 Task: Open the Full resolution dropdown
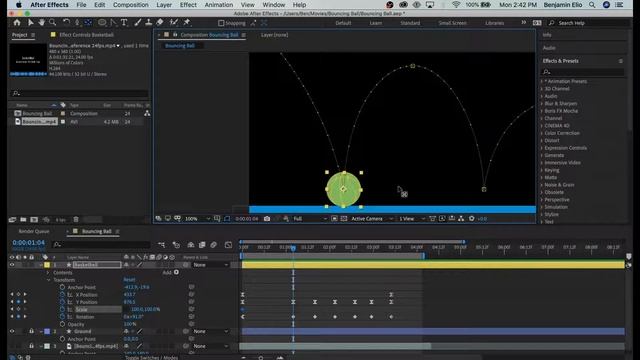(x=310, y=219)
